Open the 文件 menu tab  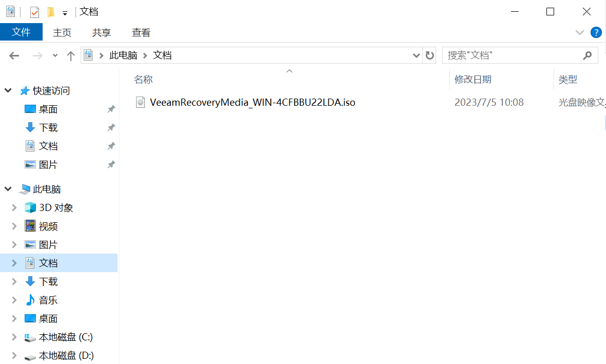coord(21,32)
